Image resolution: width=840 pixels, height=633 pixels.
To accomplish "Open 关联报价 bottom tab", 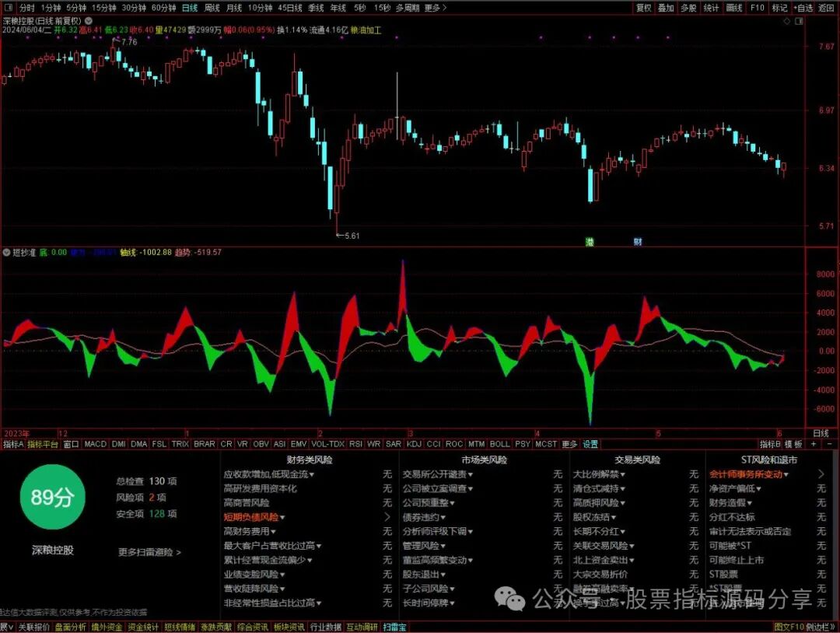I will [33, 627].
